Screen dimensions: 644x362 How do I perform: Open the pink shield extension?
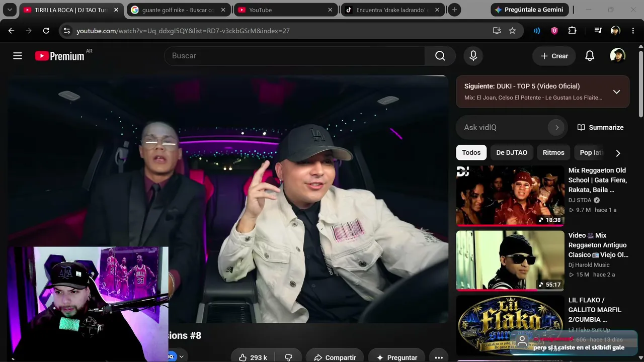554,31
